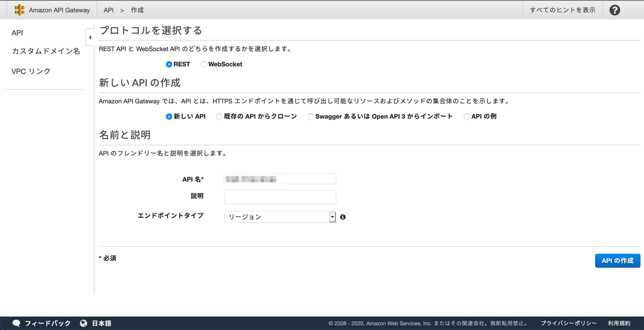Change language via 日本語 footer link
Viewport: 644px width, 330px height.
point(101,323)
